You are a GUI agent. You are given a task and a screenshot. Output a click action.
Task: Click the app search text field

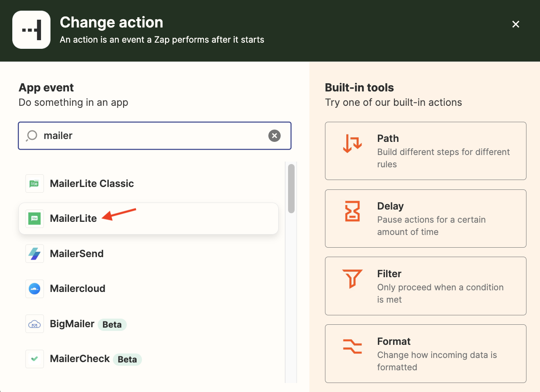[152, 136]
